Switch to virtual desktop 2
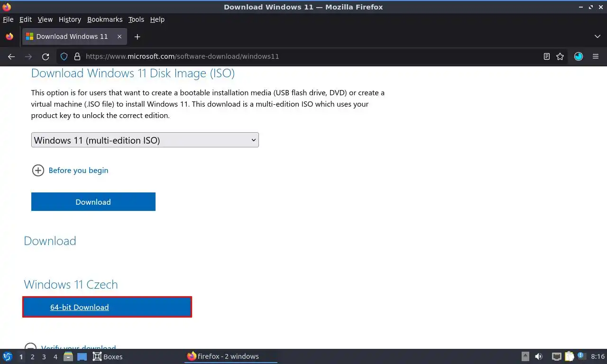 33,357
